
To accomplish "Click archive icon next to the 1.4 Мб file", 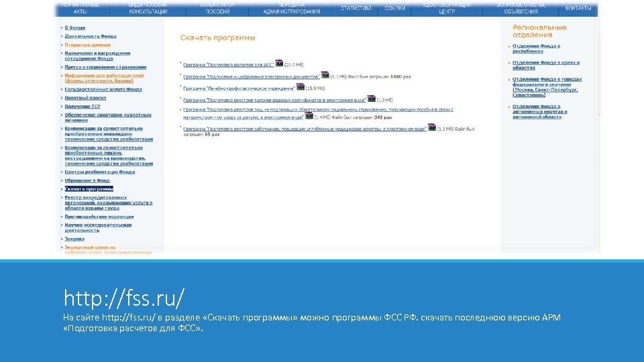I will pyautogui.click(x=309, y=116).
